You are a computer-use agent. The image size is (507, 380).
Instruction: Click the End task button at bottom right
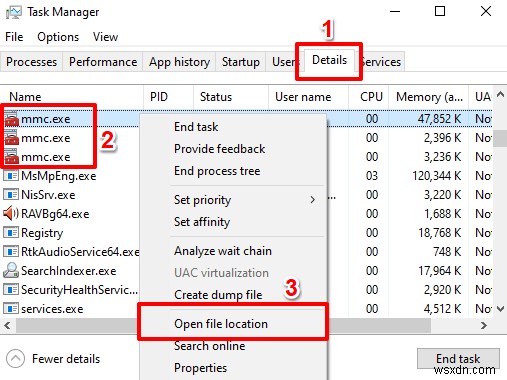pos(458,359)
